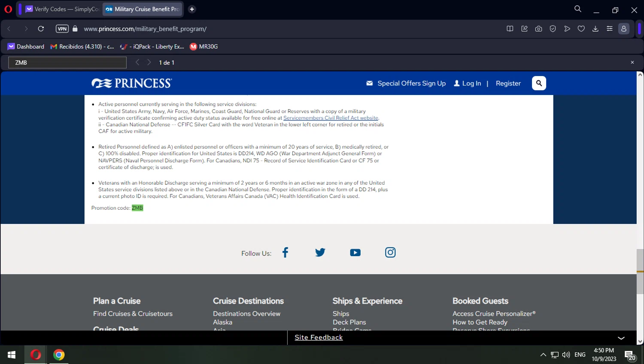Open the downloads panel
644x364 pixels.
(x=595, y=29)
